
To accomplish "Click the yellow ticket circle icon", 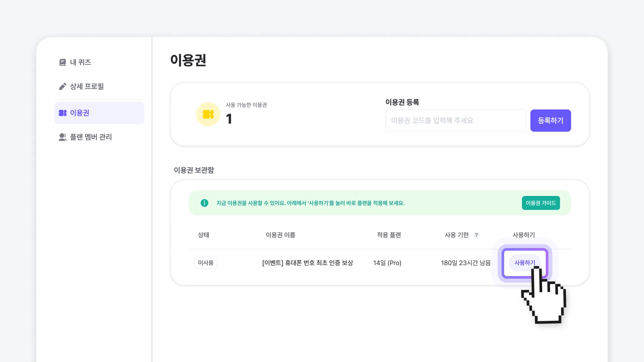I will (208, 114).
